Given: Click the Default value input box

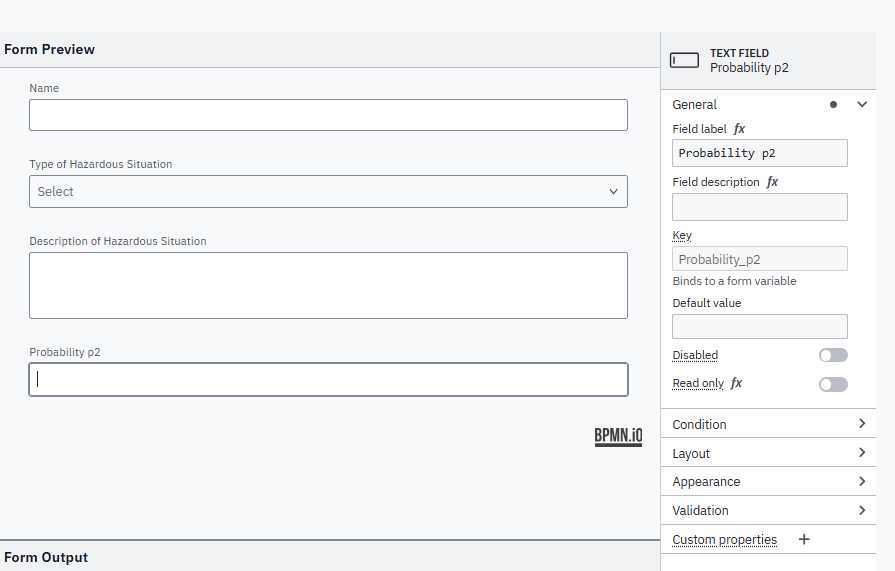Looking at the screenshot, I should (759, 326).
